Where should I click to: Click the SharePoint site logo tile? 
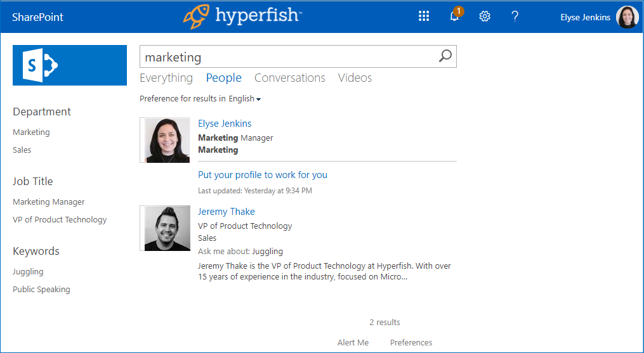(x=70, y=65)
